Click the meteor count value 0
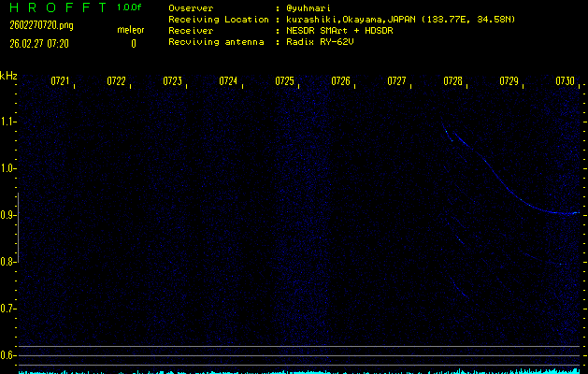Image resolution: width=588 pixels, height=374 pixels. [x=134, y=44]
